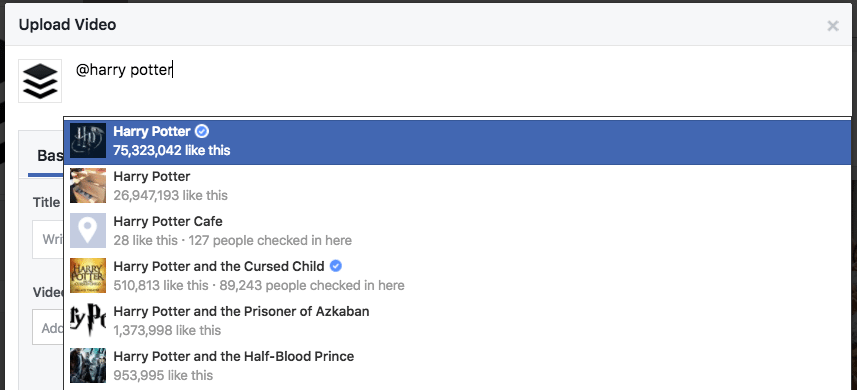Choose the highlighted Harry Potter 75,323,042 likes entry

point(457,141)
